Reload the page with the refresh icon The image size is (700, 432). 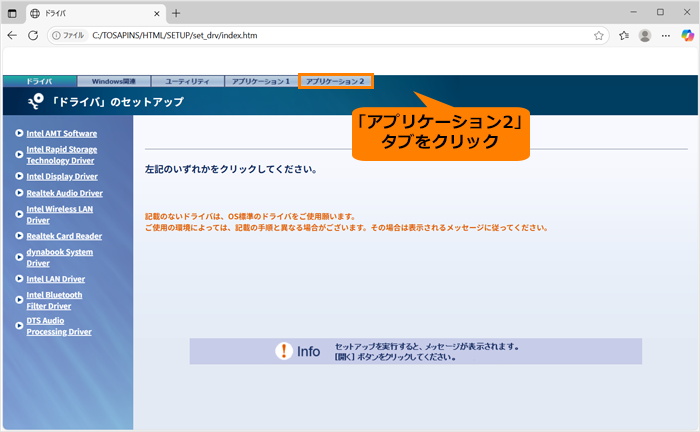click(33, 35)
